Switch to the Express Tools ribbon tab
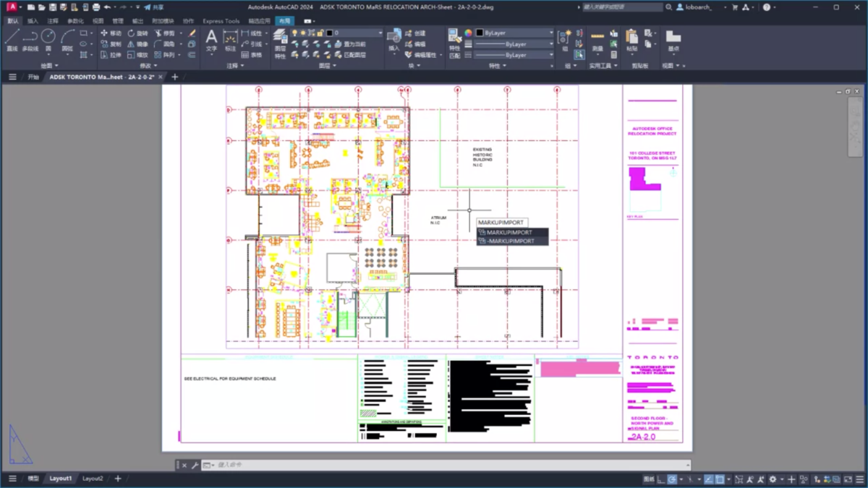868x488 pixels. coord(221,21)
